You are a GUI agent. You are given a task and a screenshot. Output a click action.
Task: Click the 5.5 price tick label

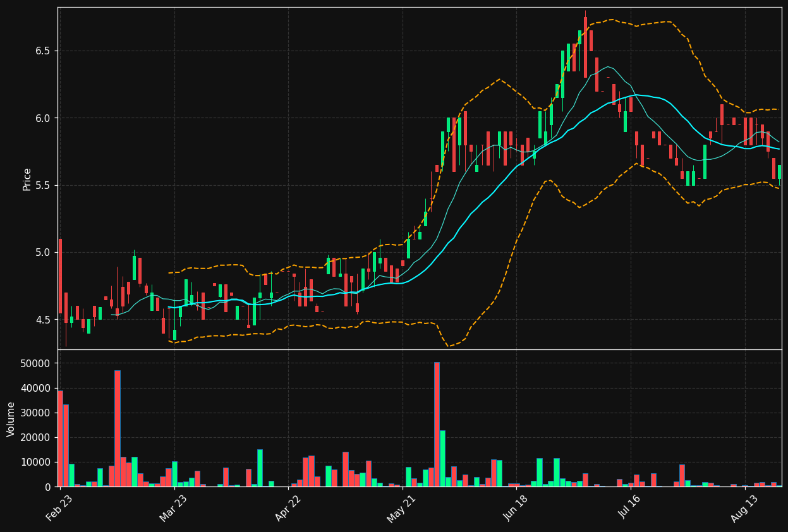coord(44,185)
